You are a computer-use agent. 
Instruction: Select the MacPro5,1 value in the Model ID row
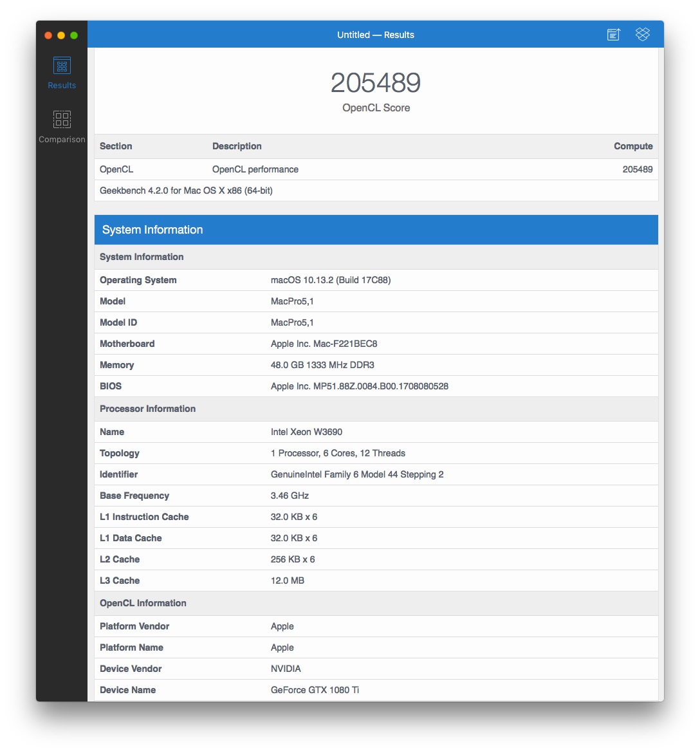point(292,322)
